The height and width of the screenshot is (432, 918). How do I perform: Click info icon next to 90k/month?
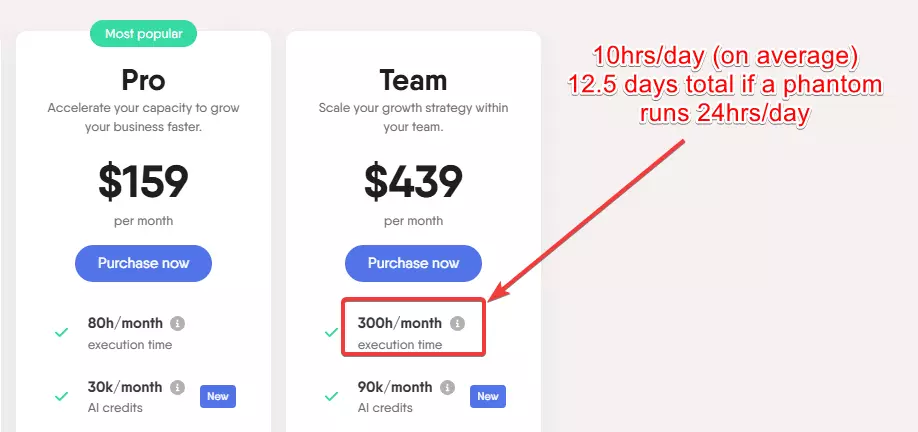448,387
